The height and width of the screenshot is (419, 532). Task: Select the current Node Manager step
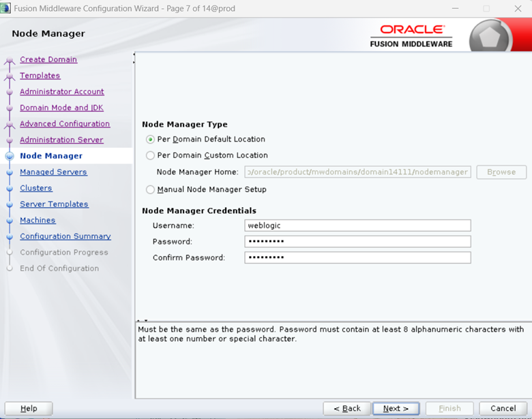click(x=51, y=156)
